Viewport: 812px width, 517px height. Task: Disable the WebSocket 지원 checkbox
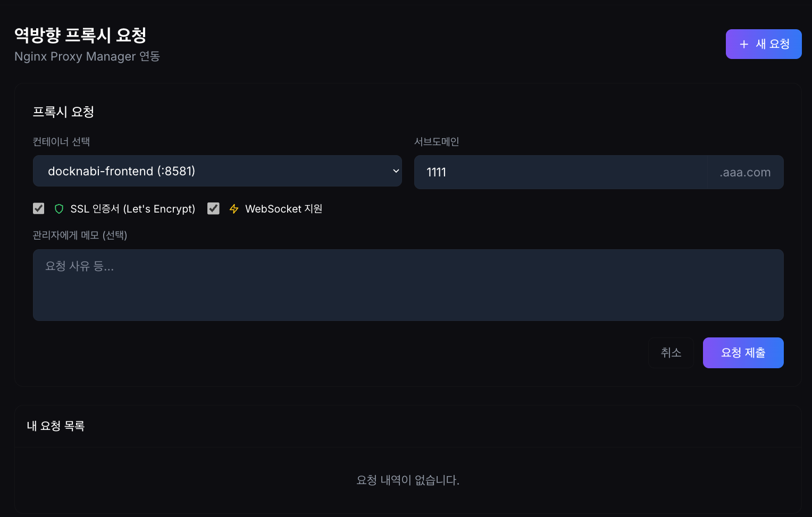(x=213, y=208)
